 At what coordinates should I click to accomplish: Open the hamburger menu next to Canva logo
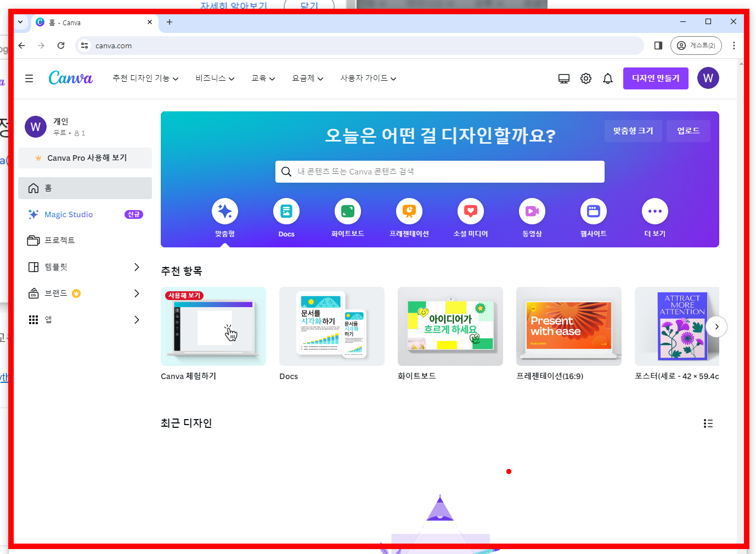click(29, 78)
